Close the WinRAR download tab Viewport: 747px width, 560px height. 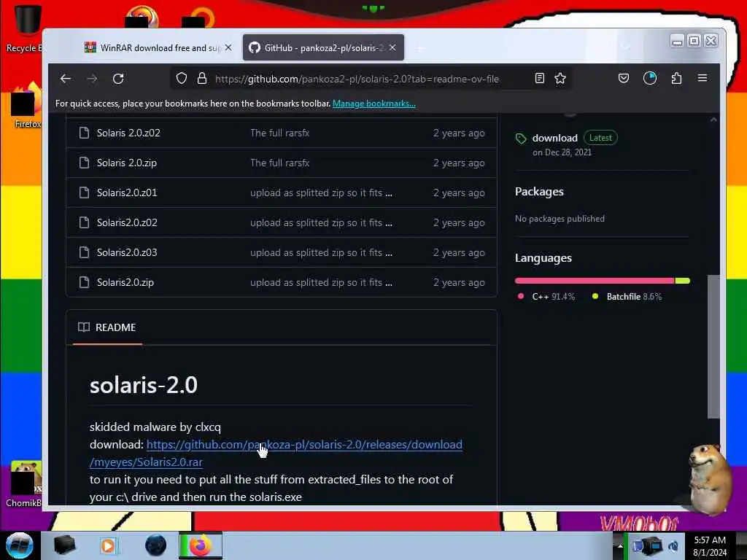[228, 47]
